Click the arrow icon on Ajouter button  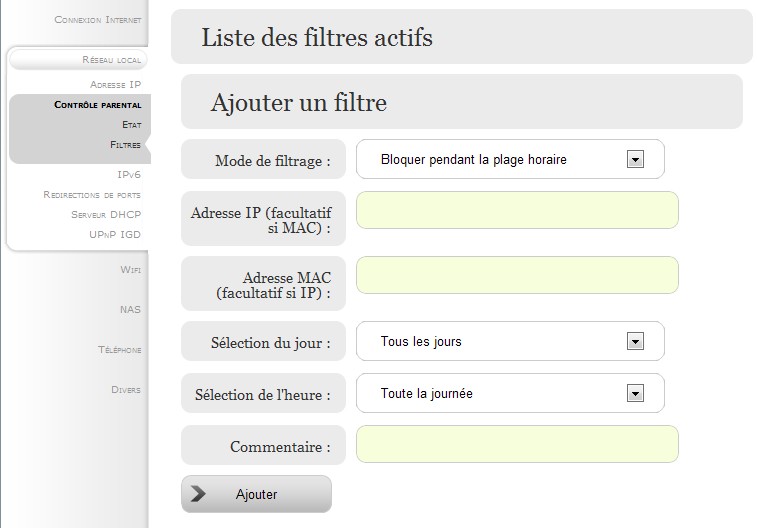pos(198,494)
